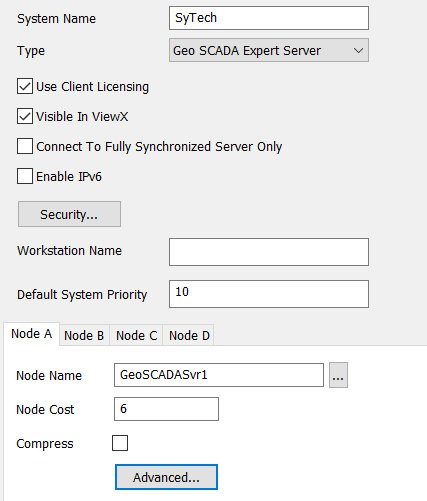Screen dimensions: 427x501
Task: Click the Node Name label text
Action: click(x=49, y=376)
